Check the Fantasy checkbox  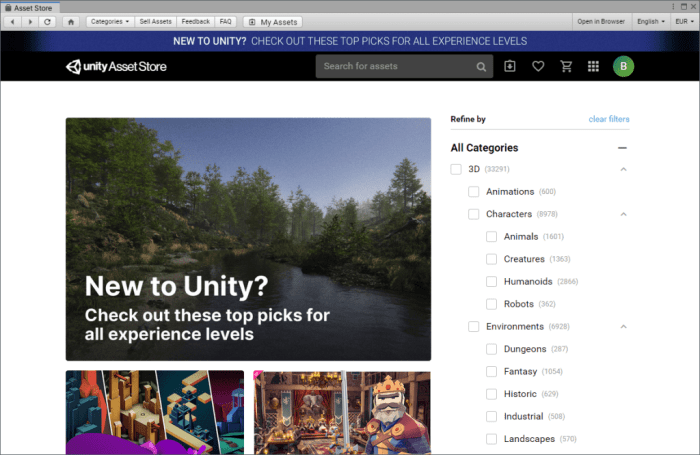[492, 372]
